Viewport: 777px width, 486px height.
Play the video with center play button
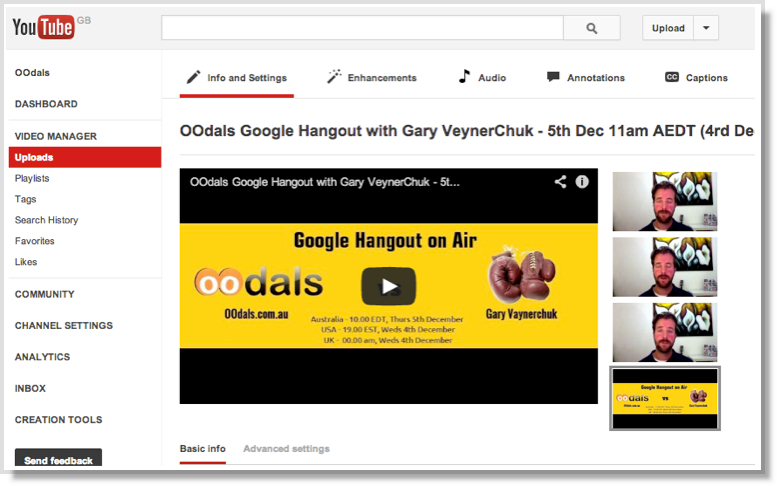388,286
